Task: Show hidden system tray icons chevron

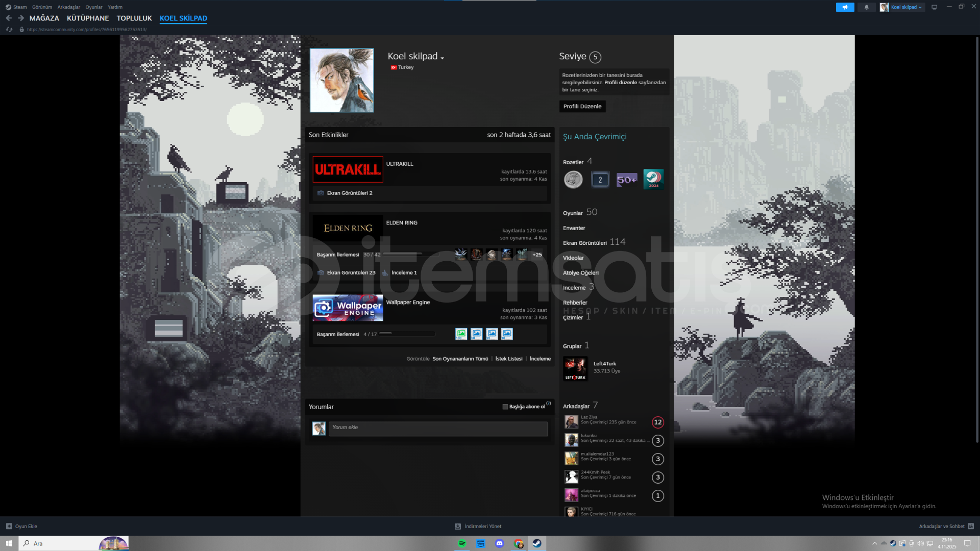Action: click(874, 543)
